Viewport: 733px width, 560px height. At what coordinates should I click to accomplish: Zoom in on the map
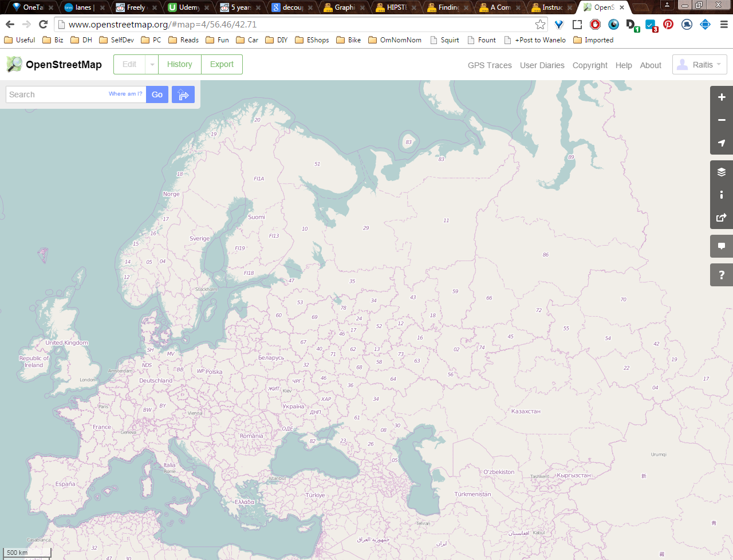[x=722, y=97]
